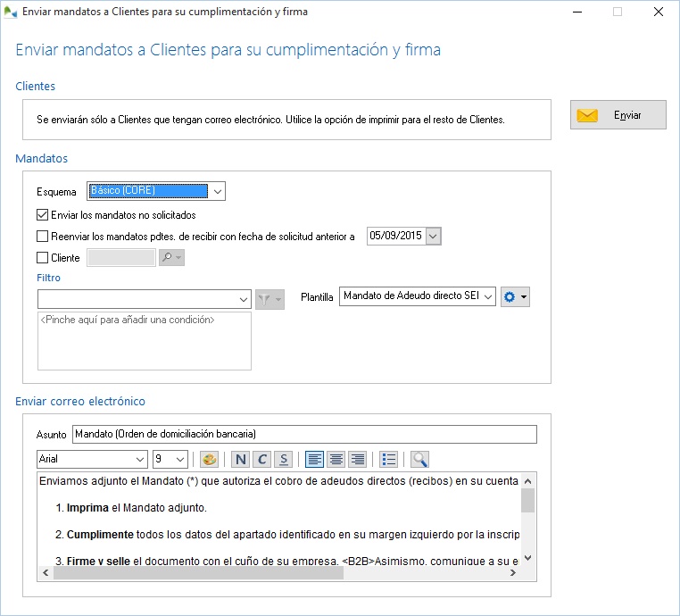Tick the Cliente checkbox
680x616 pixels.
43,258
